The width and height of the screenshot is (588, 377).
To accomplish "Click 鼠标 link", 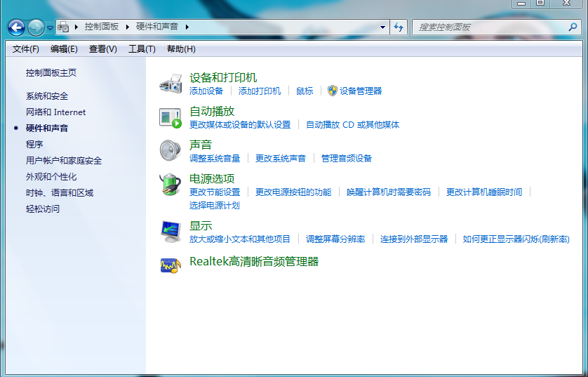I will coord(305,91).
